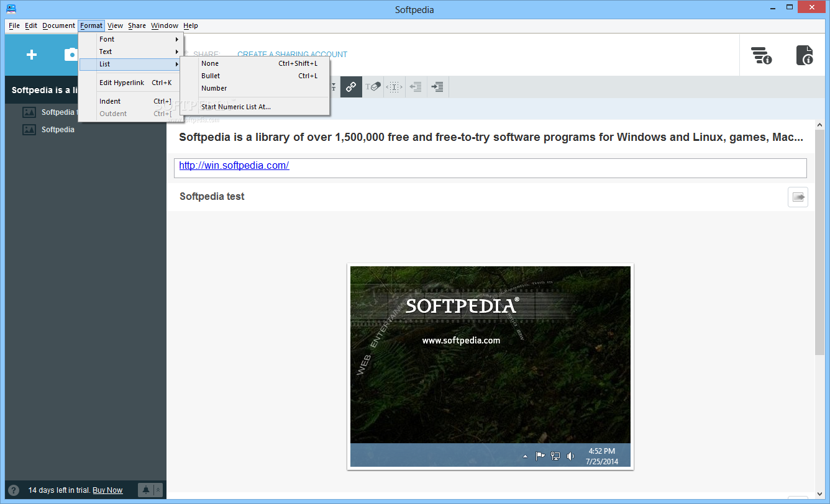Screen dimensions: 830x504
Task: Open the Share menu
Action: (x=137, y=25)
